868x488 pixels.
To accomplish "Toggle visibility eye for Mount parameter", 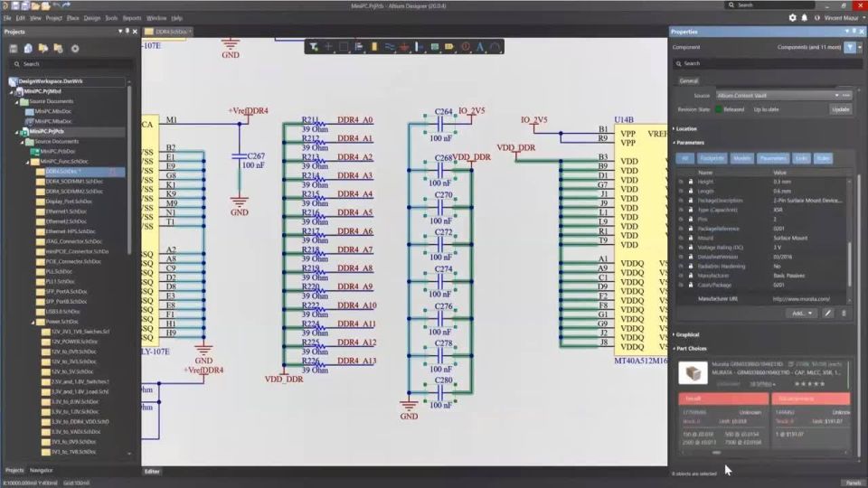I will click(x=681, y=238).
